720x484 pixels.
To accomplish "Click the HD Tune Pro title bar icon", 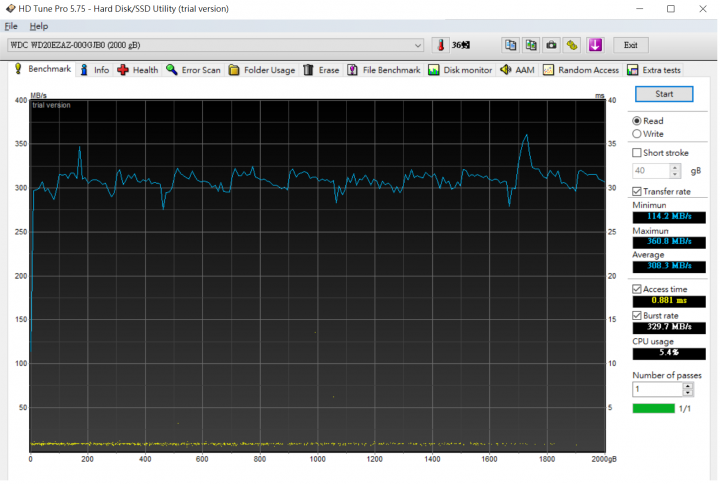I will (x=10, y=8).
